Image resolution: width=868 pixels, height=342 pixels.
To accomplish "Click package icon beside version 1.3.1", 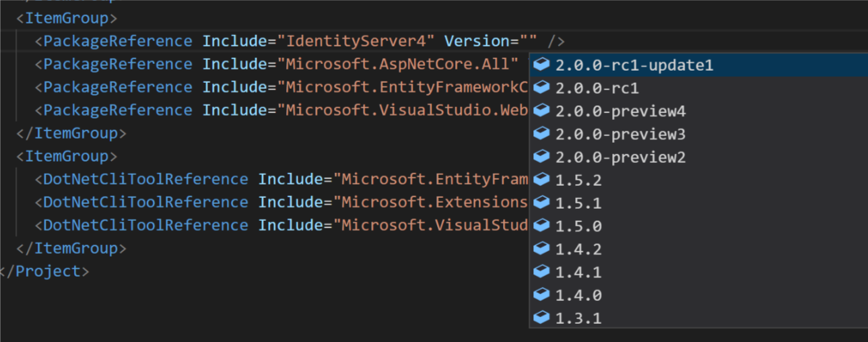I will click(541, 317).
